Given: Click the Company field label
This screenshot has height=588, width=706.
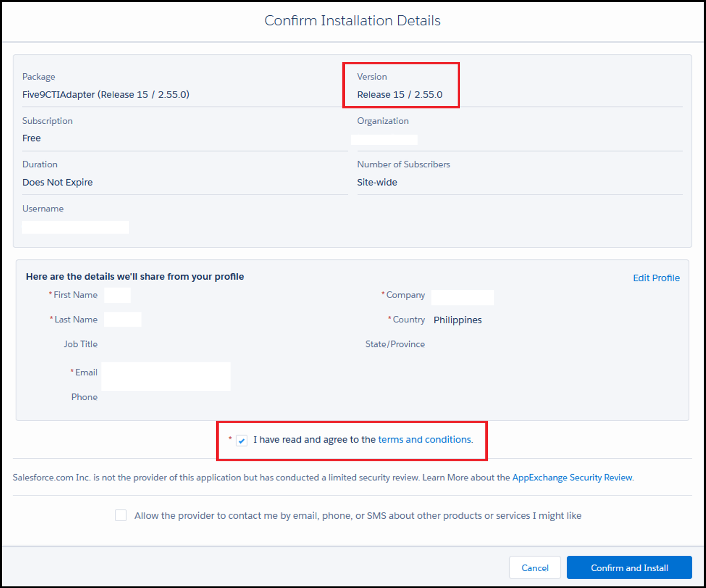Looking at the screenshot, I should click(405, 295).
